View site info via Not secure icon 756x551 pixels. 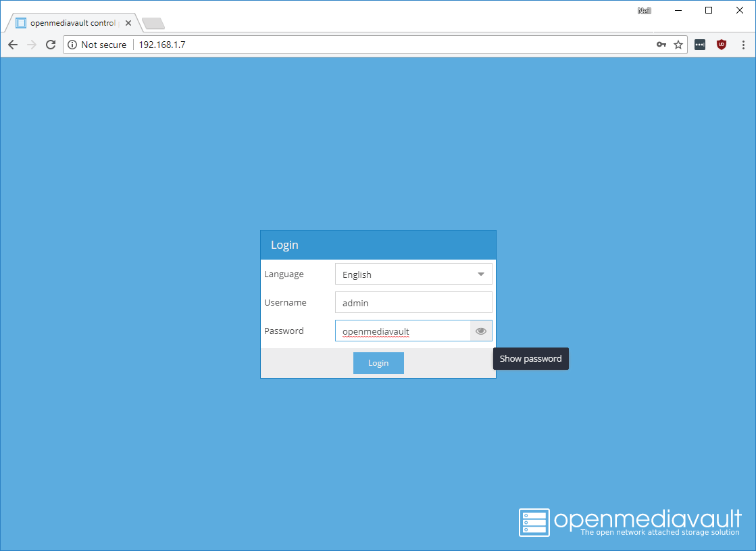tap(72, 45)
